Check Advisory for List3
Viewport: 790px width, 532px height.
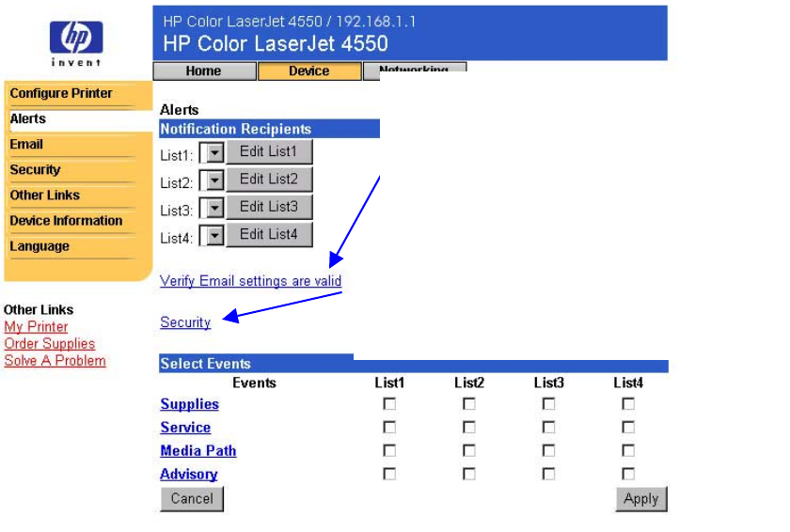(548, 474)
